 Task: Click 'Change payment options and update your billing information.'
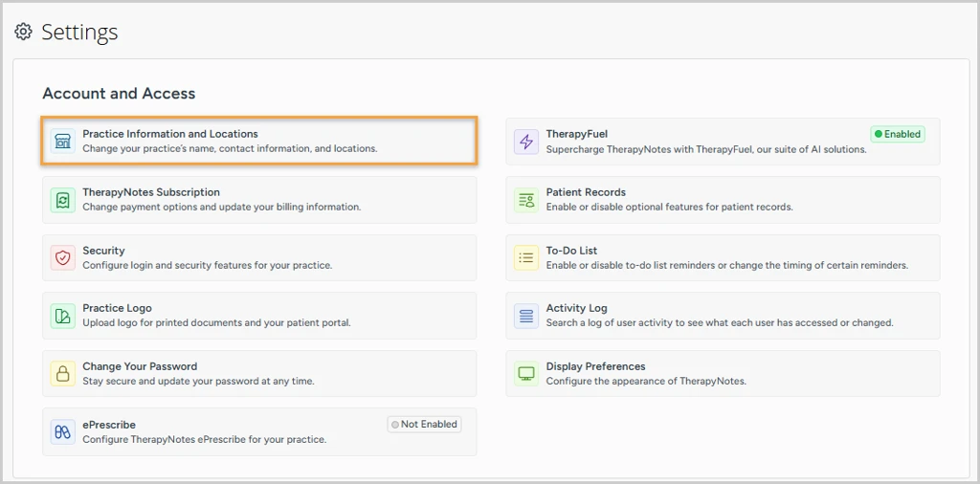[222, 207]
